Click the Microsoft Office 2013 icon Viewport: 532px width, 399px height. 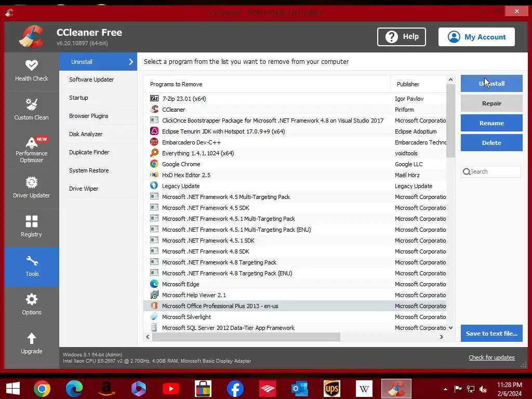click(154, 305)
